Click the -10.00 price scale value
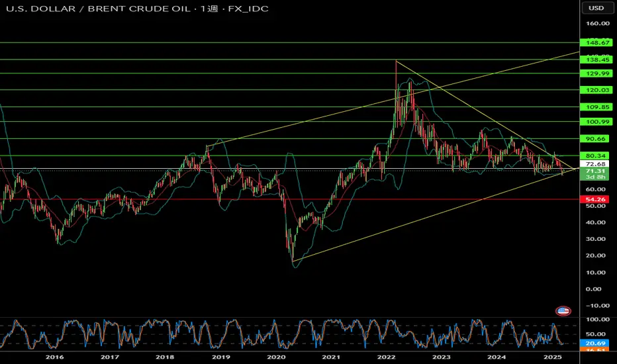The image size is (617, 364). coord(597,305)
